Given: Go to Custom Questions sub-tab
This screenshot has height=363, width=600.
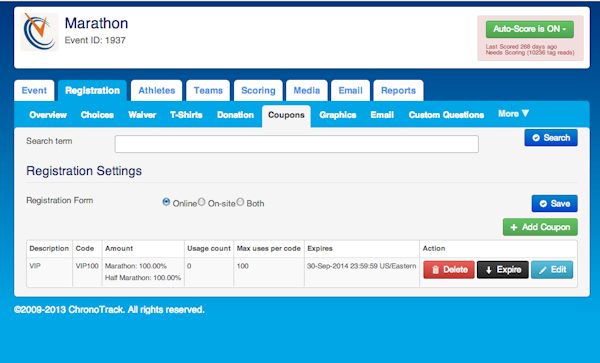Looking at the screenshot, I should click(x=446, y=115).
